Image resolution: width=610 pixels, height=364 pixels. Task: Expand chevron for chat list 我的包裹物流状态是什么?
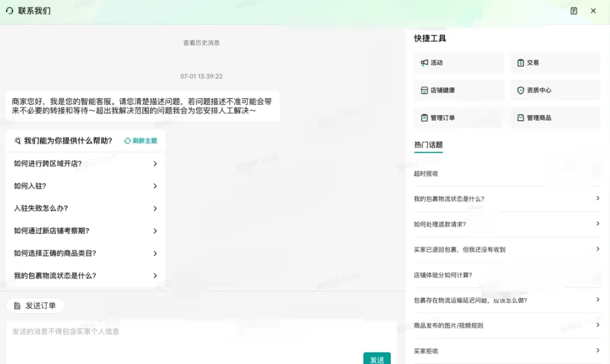pyautogui.click(x=155, y=276)
